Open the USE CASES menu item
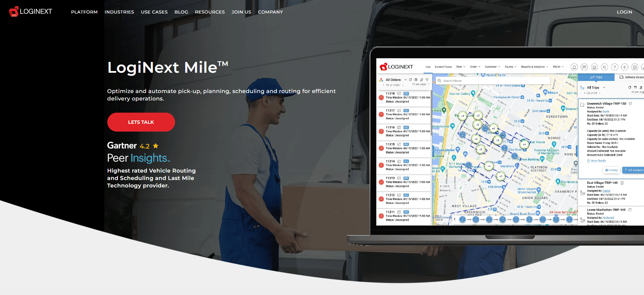The width and height of the screenshot is (644, 295). [154, 12]
